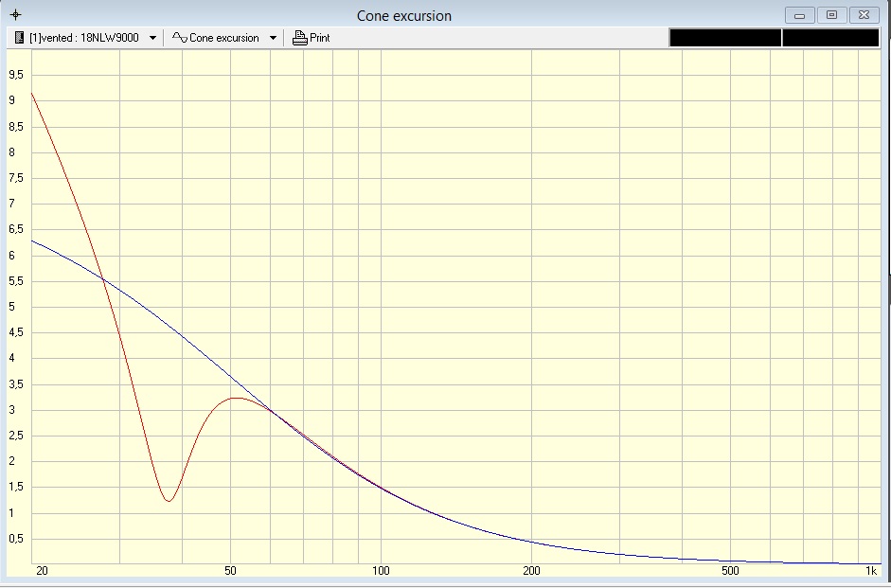Maximize the Cone excursion window
Image resolution: width=891 pixels, height=588 pixels.
[x=831, y=15]
